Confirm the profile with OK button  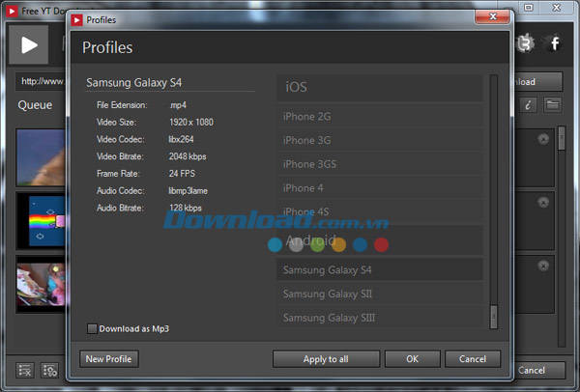tap(413, 359)
